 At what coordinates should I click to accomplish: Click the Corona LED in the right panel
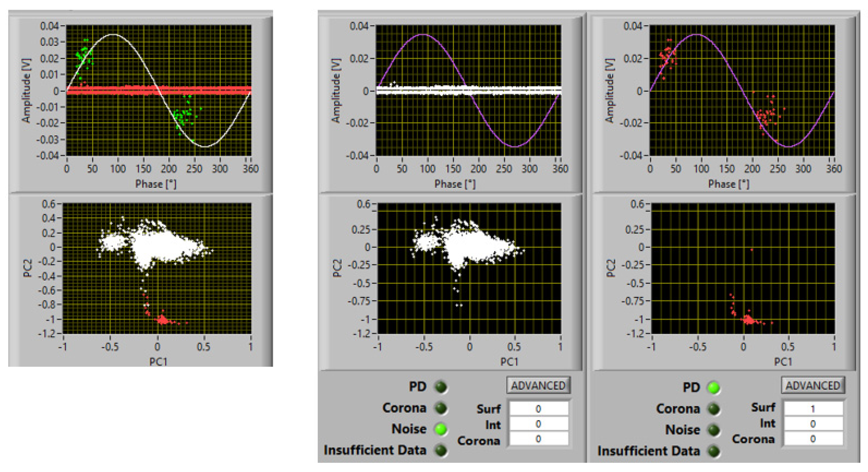click(714, 409)
